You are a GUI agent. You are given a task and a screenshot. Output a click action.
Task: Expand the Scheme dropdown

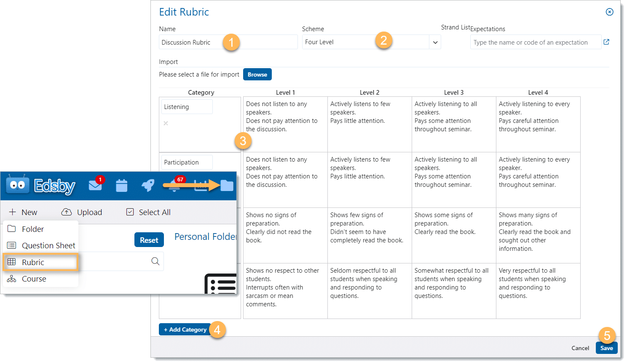pos(435,42)
